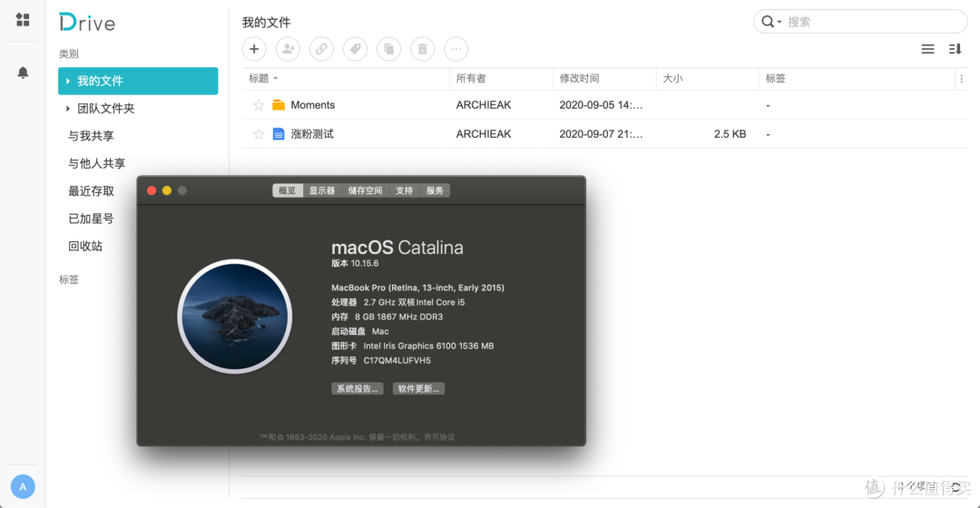Open the Synology main menu grid icon

pyautogui.click(x=23, y=20)
